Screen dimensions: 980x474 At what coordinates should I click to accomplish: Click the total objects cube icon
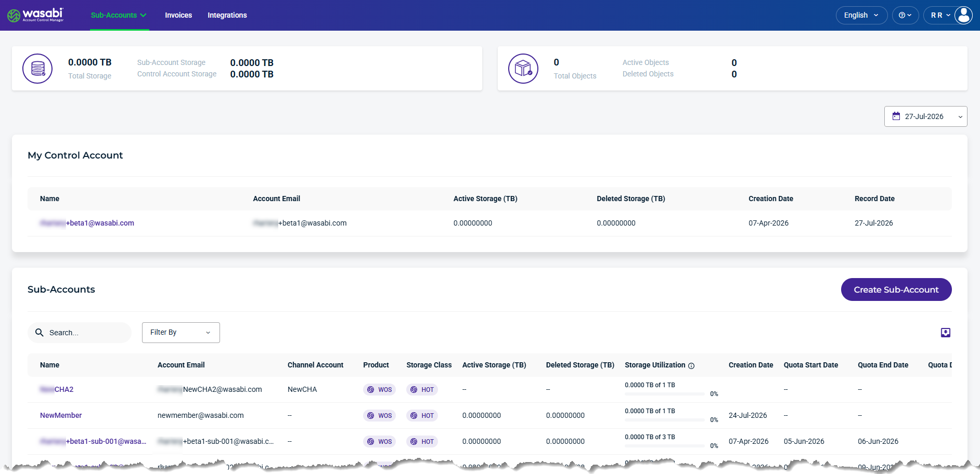(x=523, y=69)
